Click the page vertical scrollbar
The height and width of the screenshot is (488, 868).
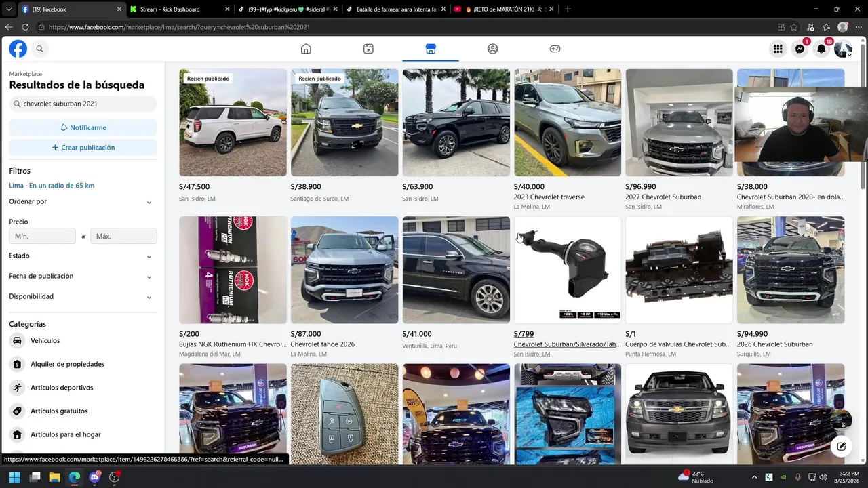click(x=863, y=115)
